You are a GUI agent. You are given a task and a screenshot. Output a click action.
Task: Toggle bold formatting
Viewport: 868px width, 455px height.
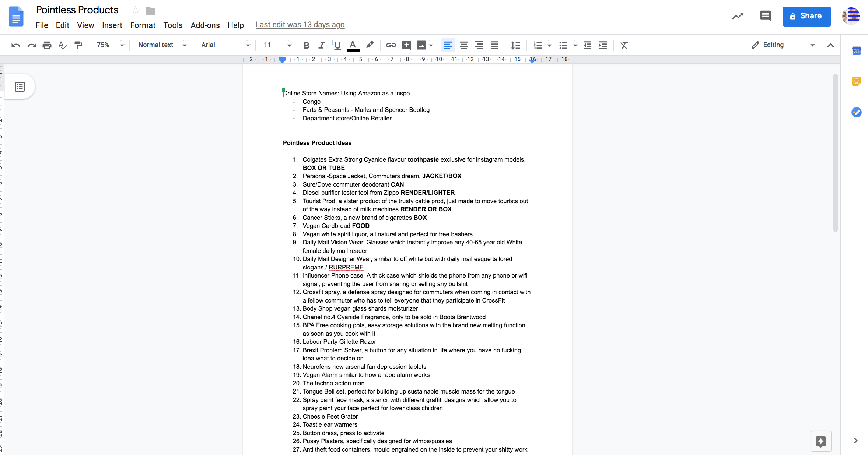306,45
